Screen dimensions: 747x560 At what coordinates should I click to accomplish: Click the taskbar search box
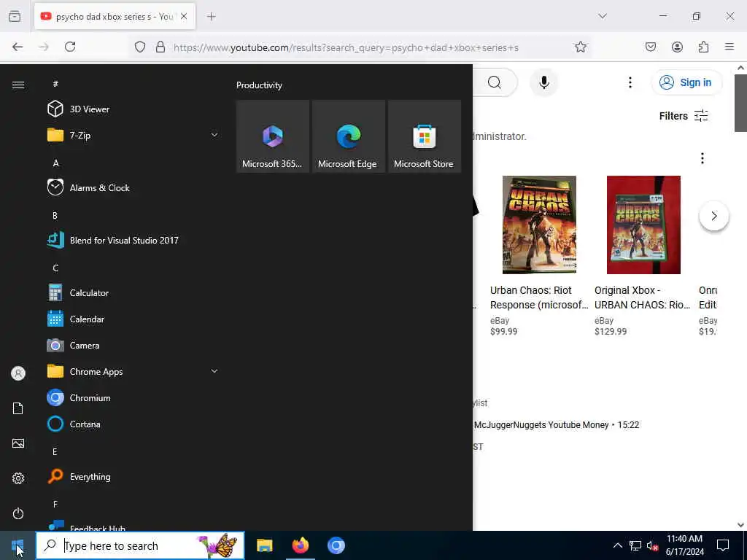click(140, 545)
